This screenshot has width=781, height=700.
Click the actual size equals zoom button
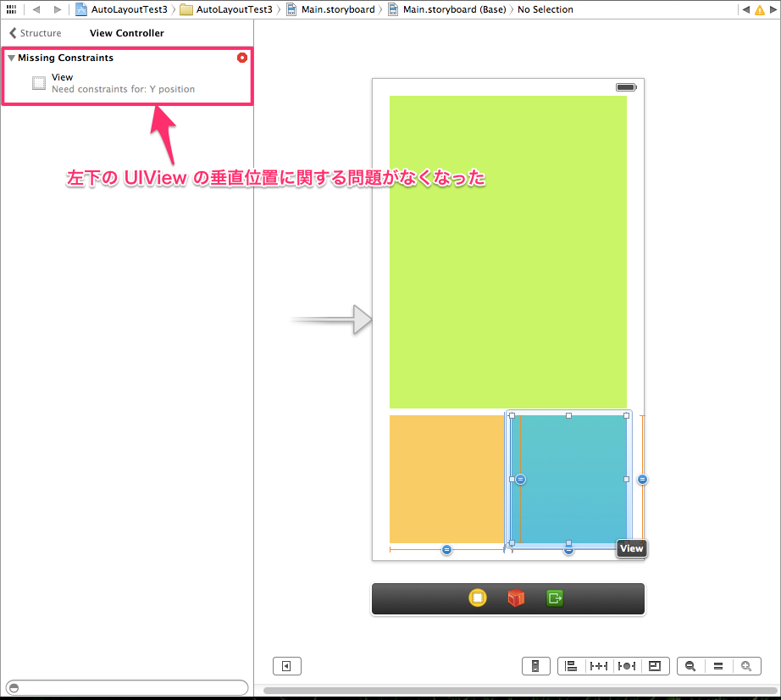(x=718, y=665)
